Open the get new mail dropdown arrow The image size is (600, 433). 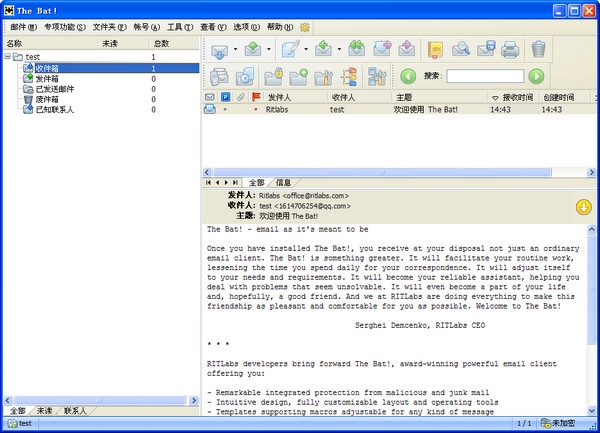tap(233, 48)
